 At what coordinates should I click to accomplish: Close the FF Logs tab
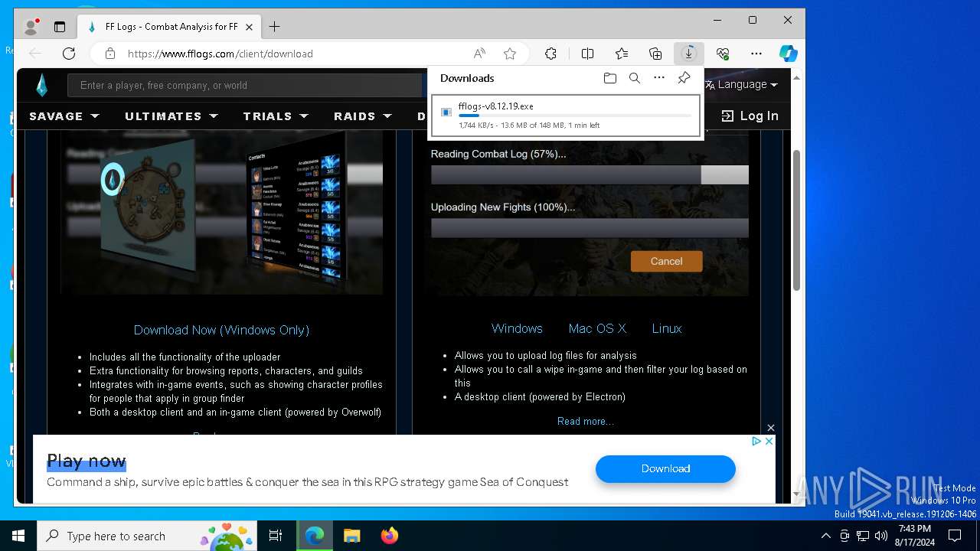pos(249,27)
